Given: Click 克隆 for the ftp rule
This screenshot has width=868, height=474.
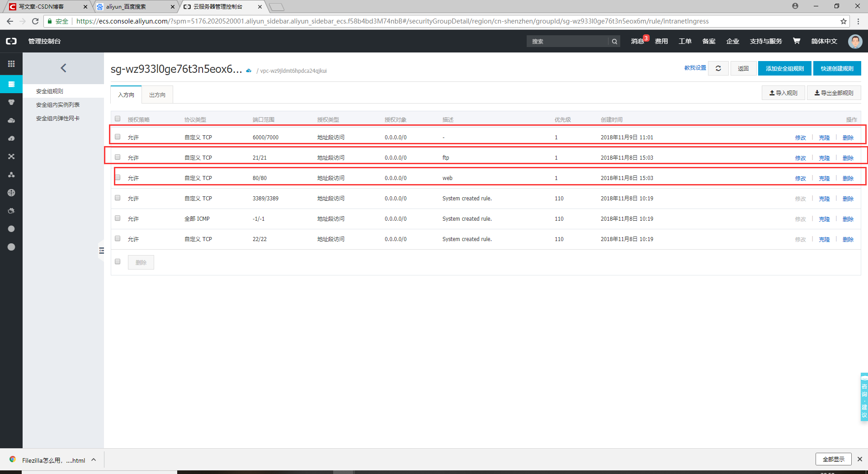Looking at the screenshot, I should point(824,158).
